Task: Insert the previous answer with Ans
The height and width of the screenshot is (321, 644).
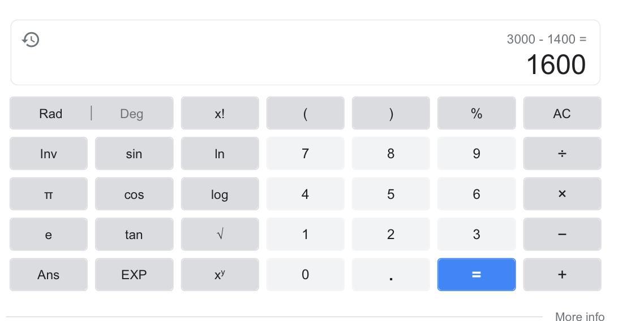Action: coord(49,275)
